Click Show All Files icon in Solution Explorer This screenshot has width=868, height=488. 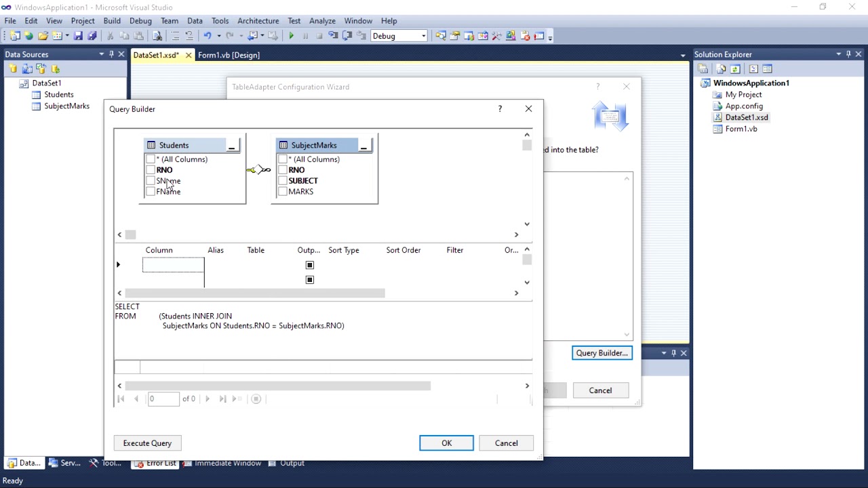(721, 68)
